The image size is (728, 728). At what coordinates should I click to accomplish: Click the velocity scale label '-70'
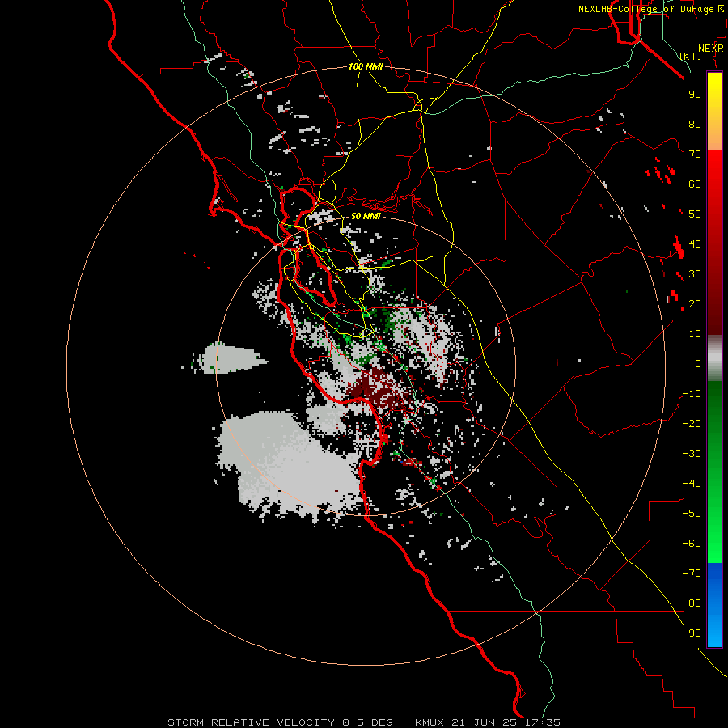click(x=692, y=574)
